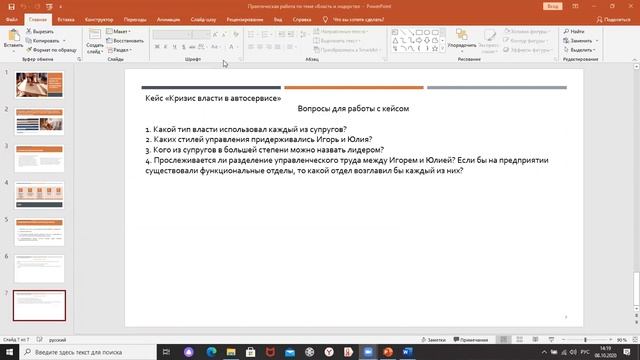The image size is (640, 360).
Task: Open the Select (Выделить) dropdown
Action: click(580, 50)
